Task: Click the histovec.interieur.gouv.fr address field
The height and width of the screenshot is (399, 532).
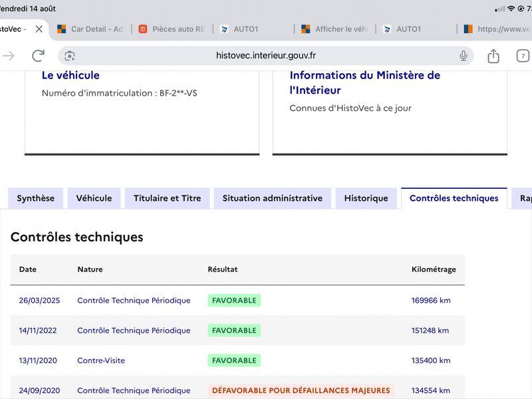Action: [265, 56]
